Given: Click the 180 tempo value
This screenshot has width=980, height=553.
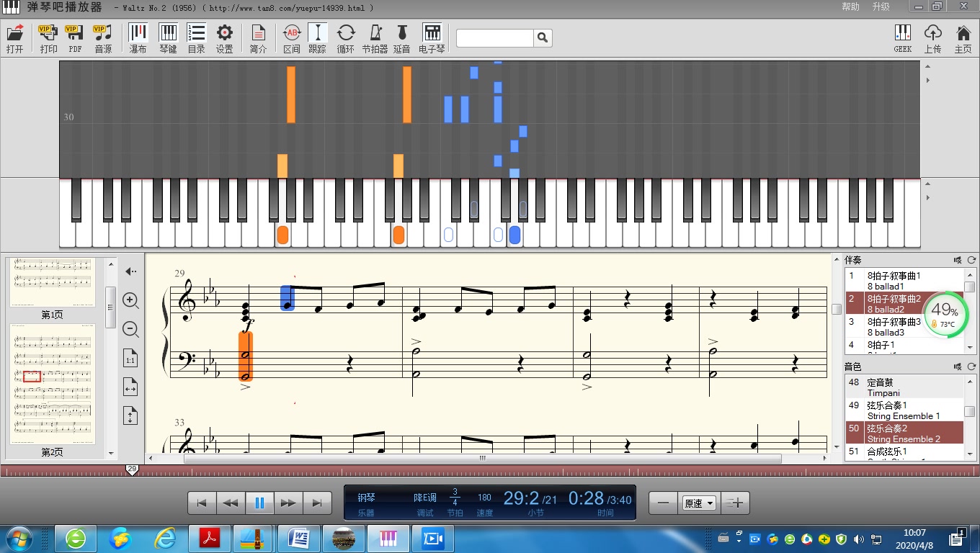Looking at the screenshot, I should click(484, 498).
